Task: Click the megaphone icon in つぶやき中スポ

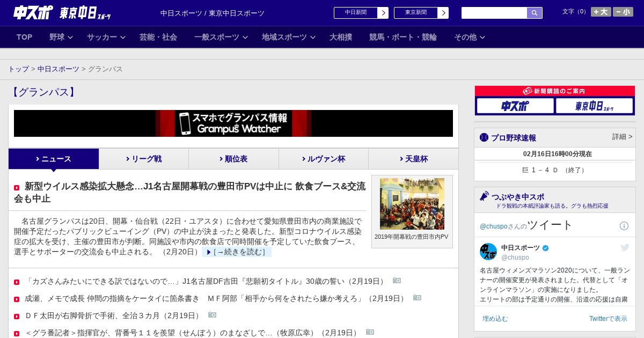Action: click(485, 196)
